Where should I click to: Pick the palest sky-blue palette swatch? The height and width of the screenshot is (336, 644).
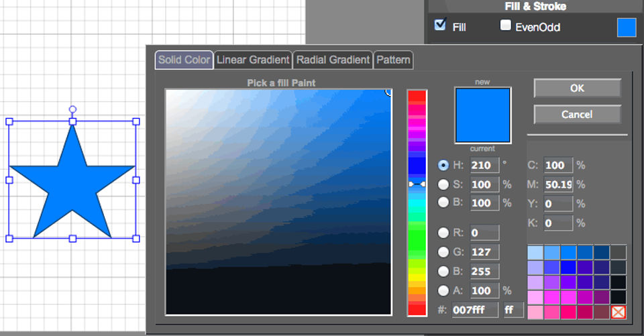(x=535, y=253)
